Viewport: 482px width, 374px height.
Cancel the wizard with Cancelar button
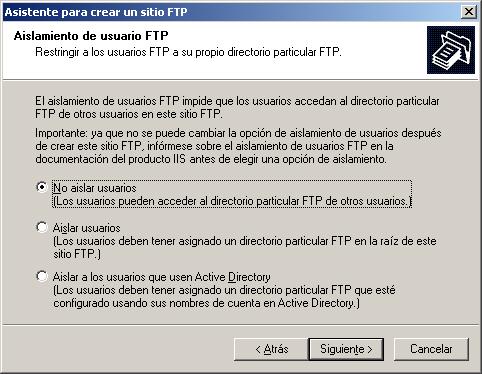pos(431,349)
